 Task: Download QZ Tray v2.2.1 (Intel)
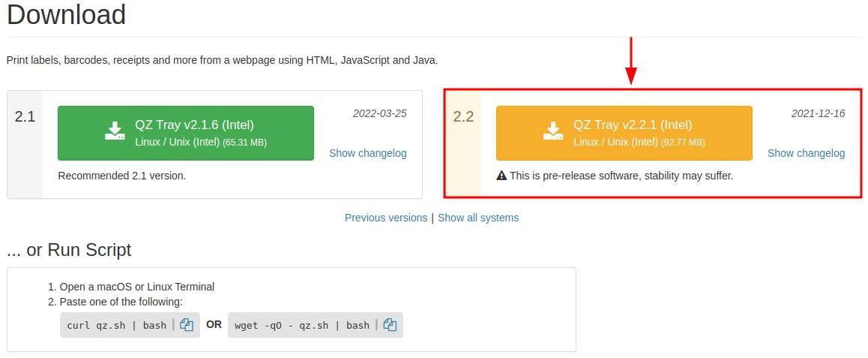pos(624,133)
